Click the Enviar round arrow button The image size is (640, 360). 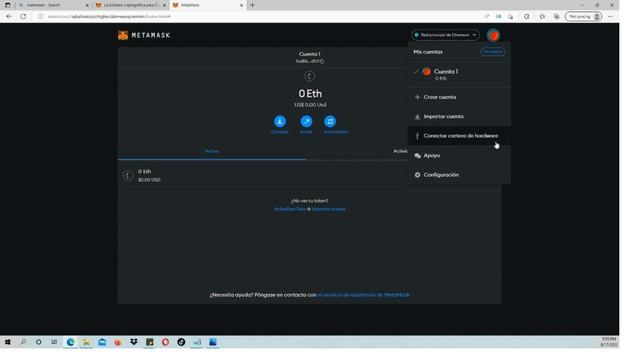[x=306, y=121]
